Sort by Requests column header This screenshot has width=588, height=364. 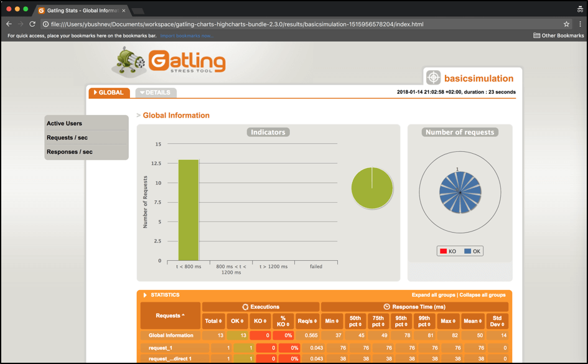click(170, 315)
